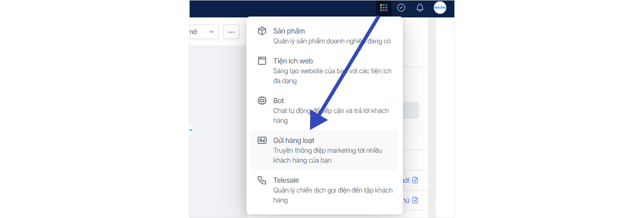Screen dimensions: 644x218
Task: Click the lower add-document icon at right
Action: click(x=415, y=200)
